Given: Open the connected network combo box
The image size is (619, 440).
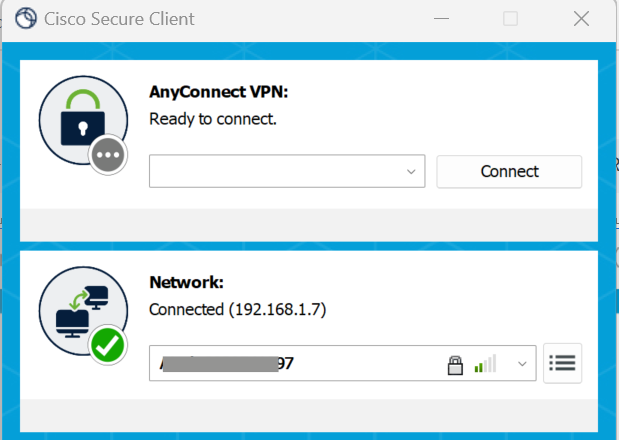Looking at the screenshot, I should click(300, 364).
